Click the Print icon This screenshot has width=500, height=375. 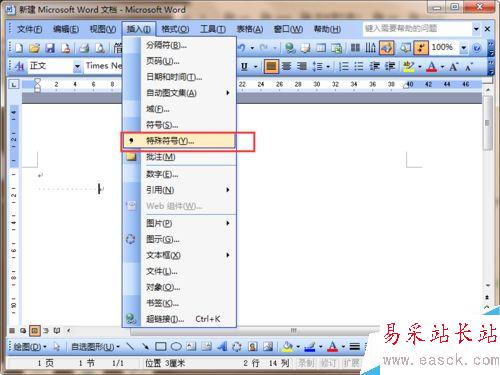(84, 48)
